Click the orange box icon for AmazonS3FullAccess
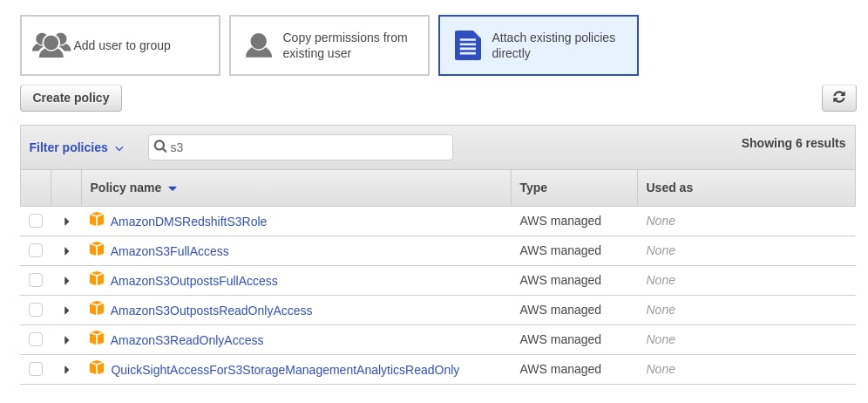The image size is (868, 403). coord(97,249)
